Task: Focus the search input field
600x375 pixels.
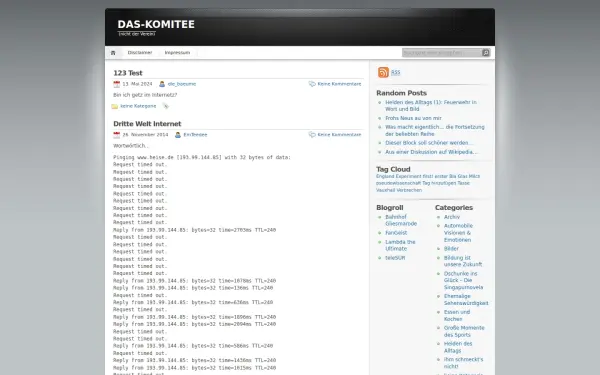Action: click(442, 53)
